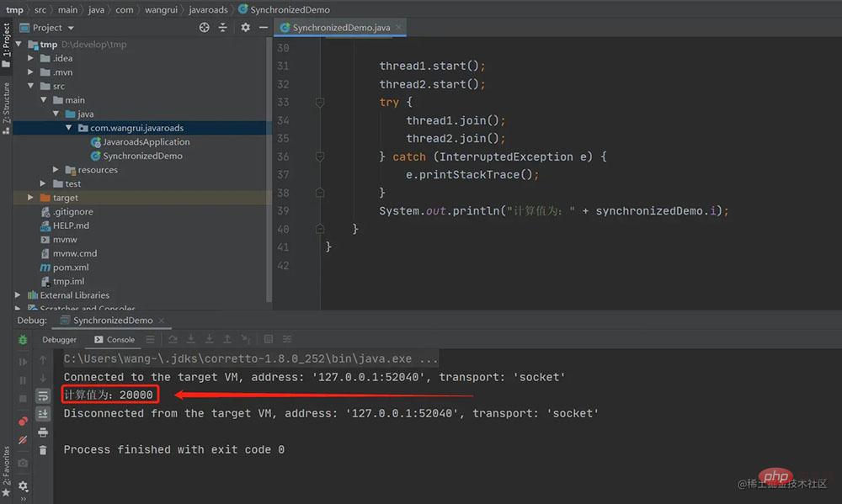Click the Down the Stack Trace arrow
The width and height of the screenshot is (842, 504).
click(x=43, y=379)
